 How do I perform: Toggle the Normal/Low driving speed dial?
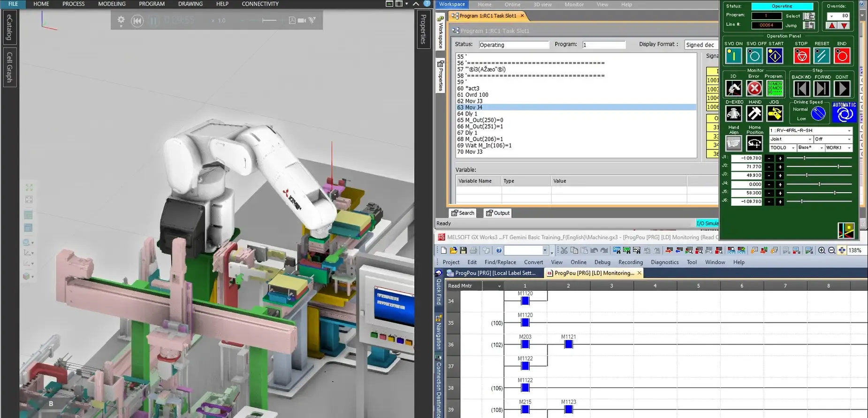818,113
